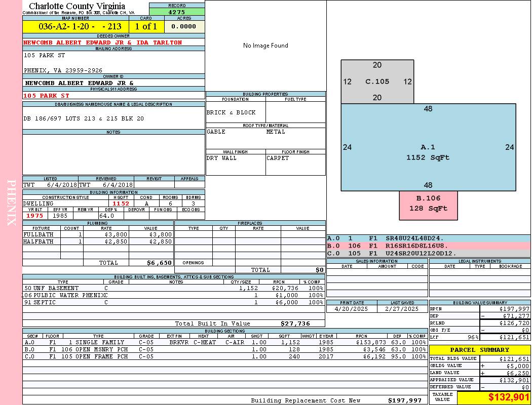Click the 'No Image Found' photo placeholder
Viewport: 532px width, 405px height.
tap(265, 46)
